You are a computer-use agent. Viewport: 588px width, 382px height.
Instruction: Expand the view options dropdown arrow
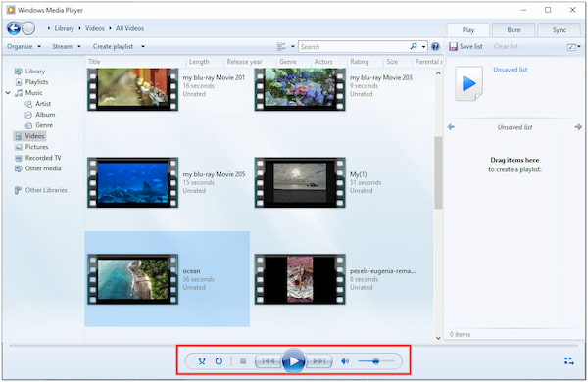[292, 46]
